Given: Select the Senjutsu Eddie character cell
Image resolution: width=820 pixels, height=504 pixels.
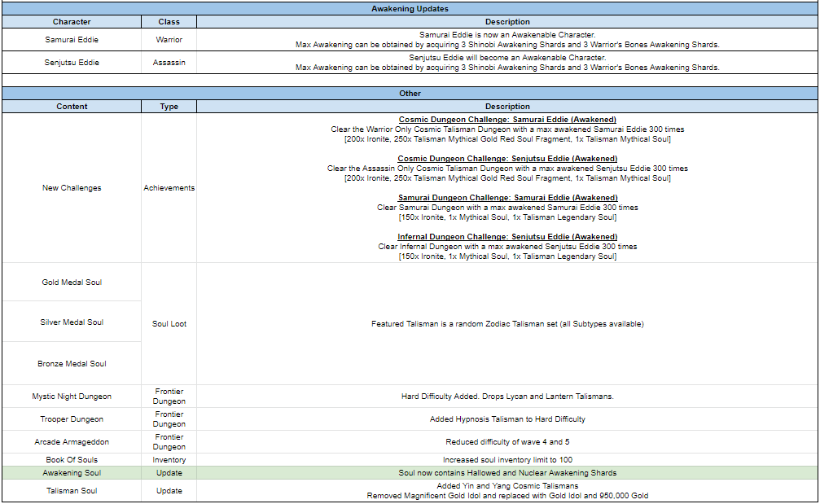Looking at the screenshot, I should point(72,63).
